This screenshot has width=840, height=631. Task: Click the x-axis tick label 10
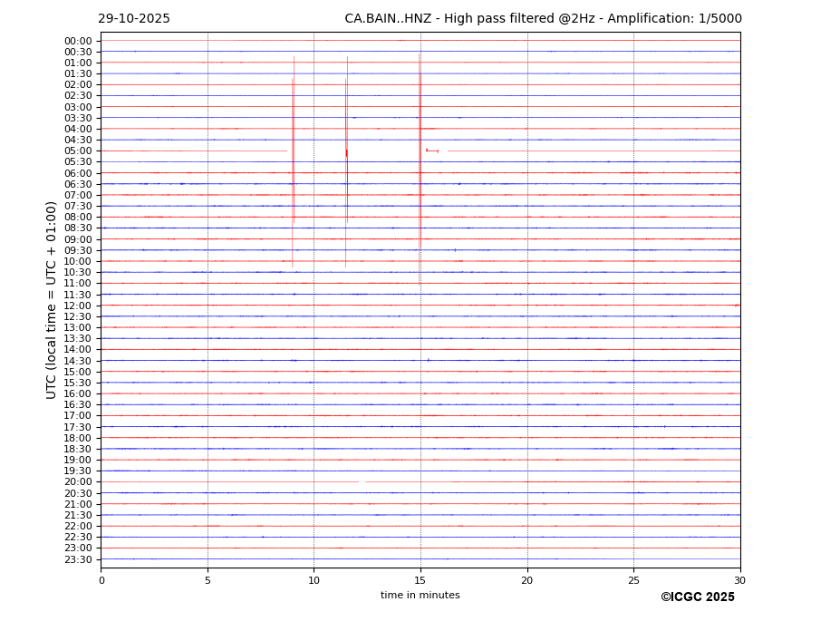314,580
